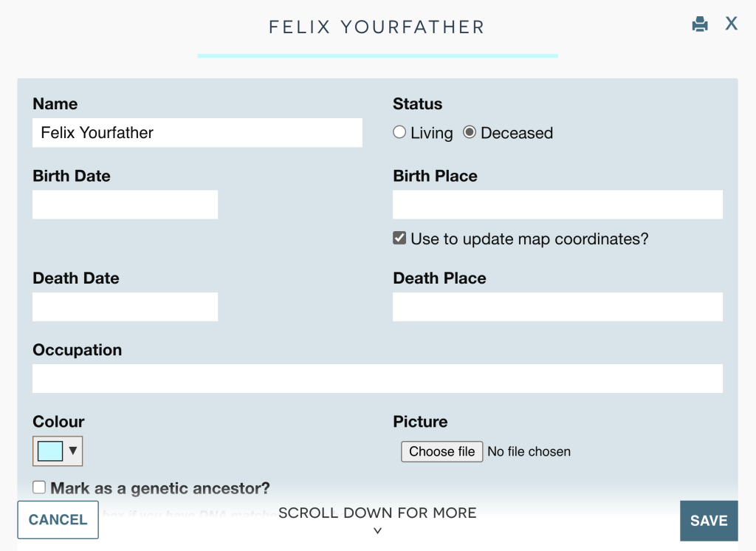Click the Birth Date input field

(x=125, y=205)
